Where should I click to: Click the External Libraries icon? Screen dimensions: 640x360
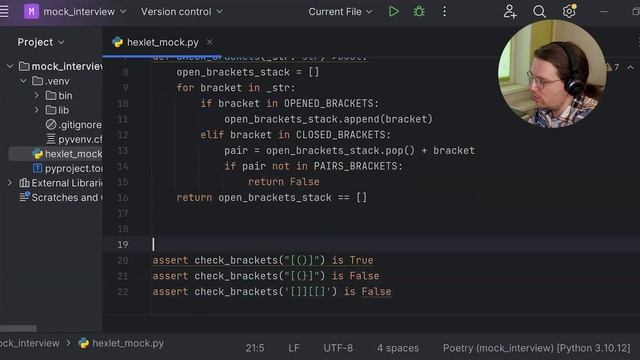[24, 183]
